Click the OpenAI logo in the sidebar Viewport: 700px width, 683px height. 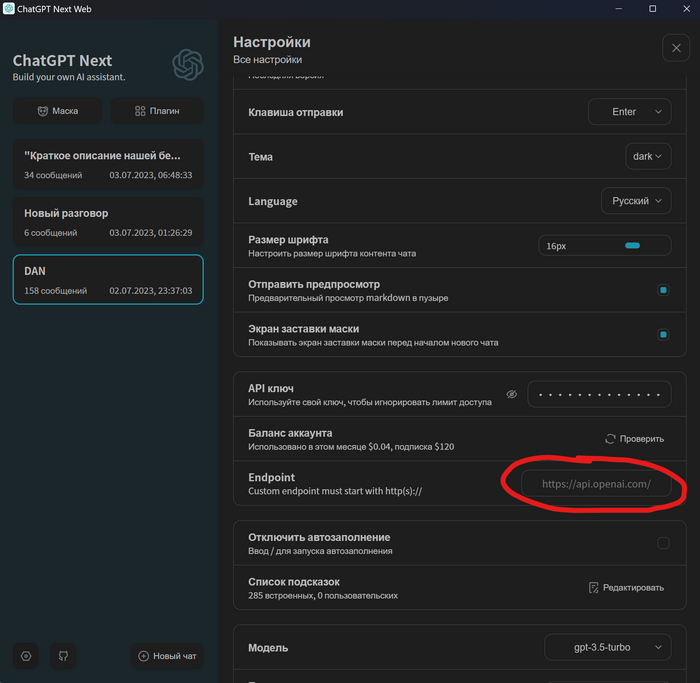click(x=187, y=65)
